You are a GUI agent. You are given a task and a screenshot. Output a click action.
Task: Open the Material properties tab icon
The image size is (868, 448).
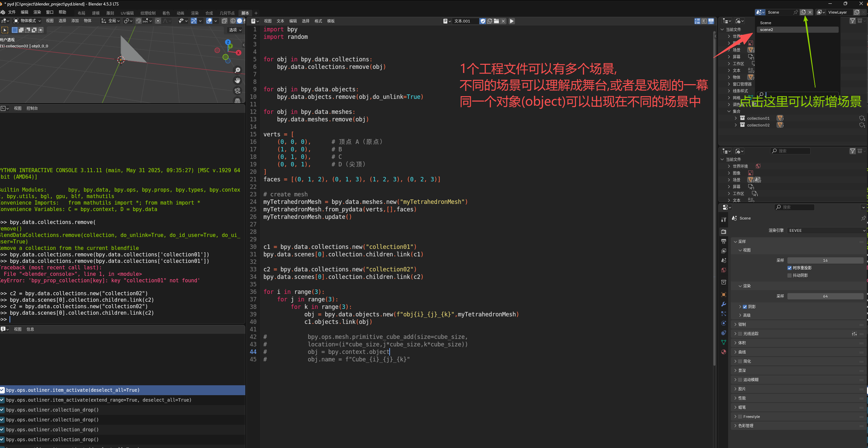pyautogui.click(x=723, y=352)
